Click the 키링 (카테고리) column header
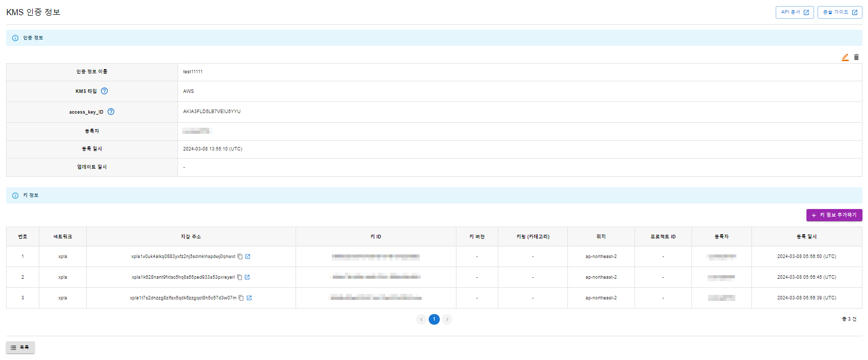The image size is (868, 360). 533,237
